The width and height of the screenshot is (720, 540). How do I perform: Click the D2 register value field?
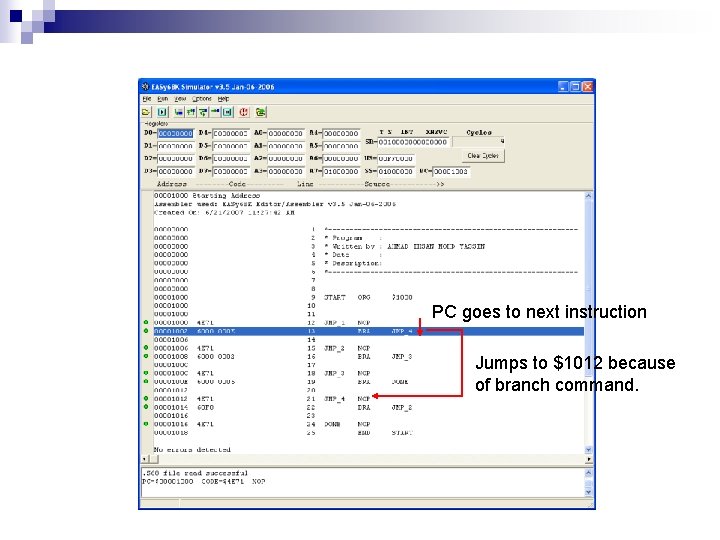pos(175,158)
